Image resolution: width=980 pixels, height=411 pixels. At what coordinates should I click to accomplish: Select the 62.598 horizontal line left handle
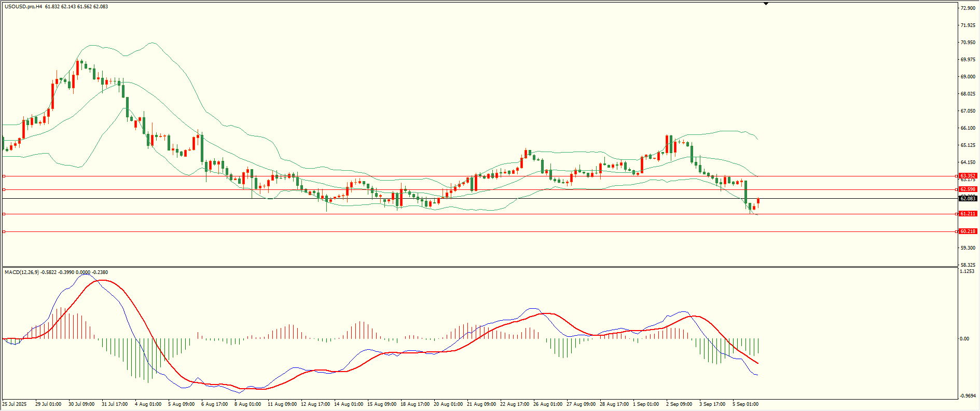(x=4, y=189)
